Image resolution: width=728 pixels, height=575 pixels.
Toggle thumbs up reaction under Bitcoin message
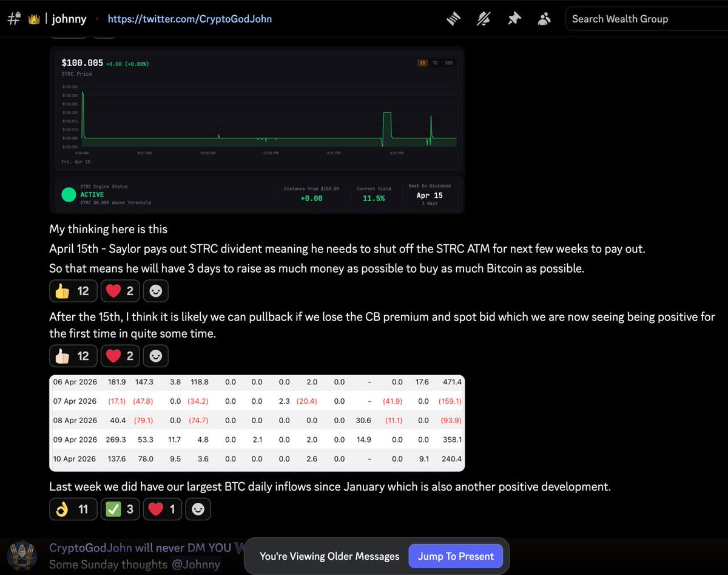tap(72, 291)
